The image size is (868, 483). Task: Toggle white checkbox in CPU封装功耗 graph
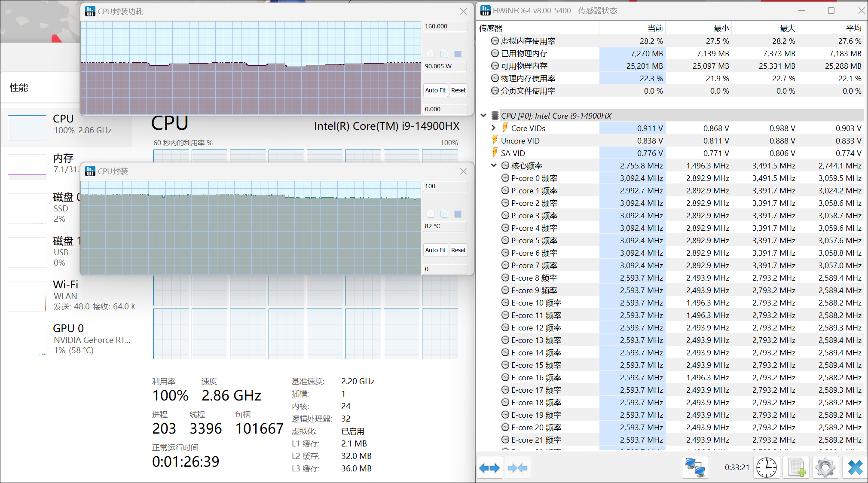tap(431, 54)
